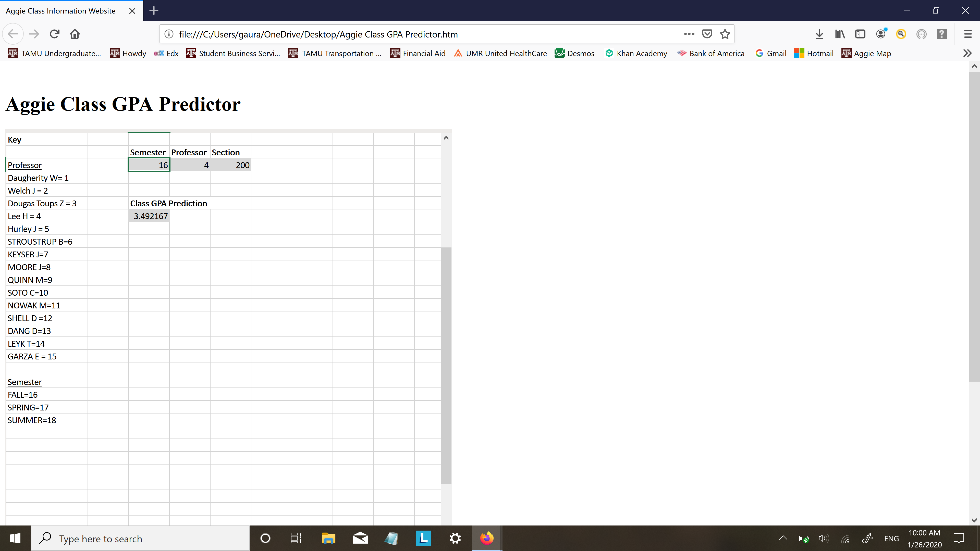Open File Explorer from the taskbar
This screenshot has height=551, width=980.
point(328,538)
